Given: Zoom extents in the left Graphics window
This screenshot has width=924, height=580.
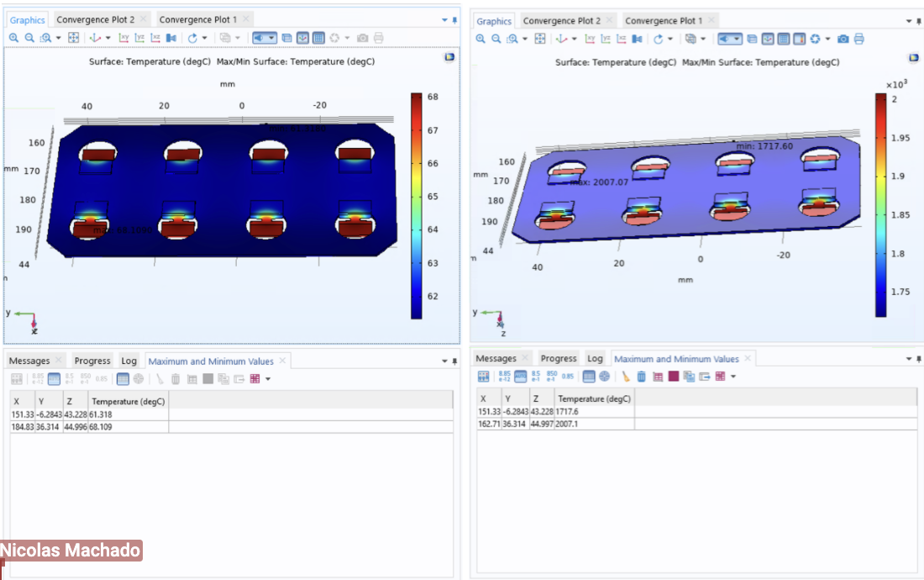Looking at the screenshot, I should [x=74, y=38].
